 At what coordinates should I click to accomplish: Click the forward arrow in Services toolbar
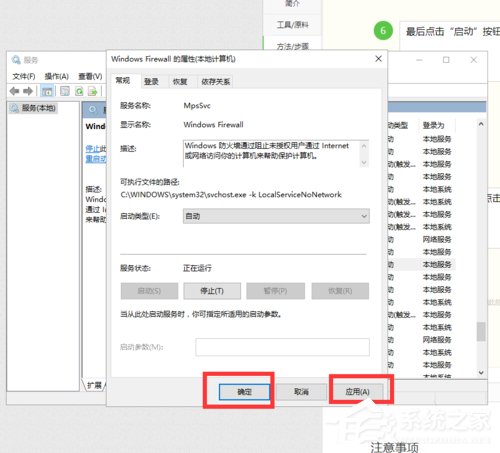pos(28,91)
